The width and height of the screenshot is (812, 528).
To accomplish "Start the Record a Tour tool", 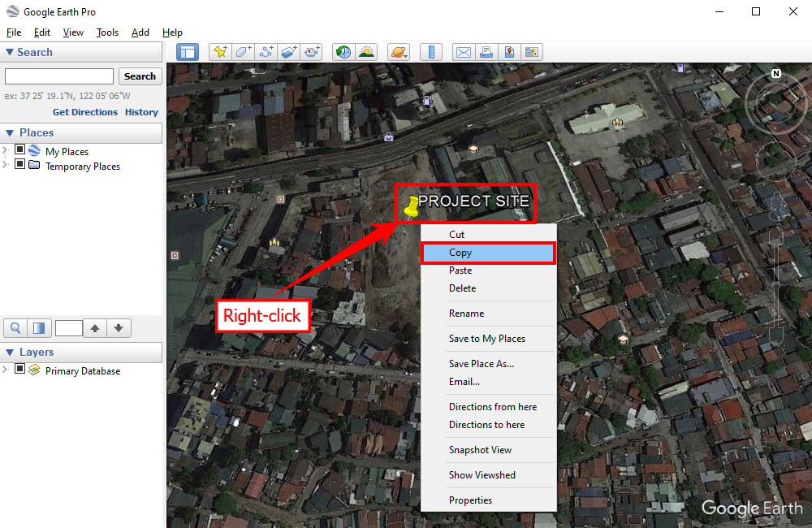I will pos(312,52).
